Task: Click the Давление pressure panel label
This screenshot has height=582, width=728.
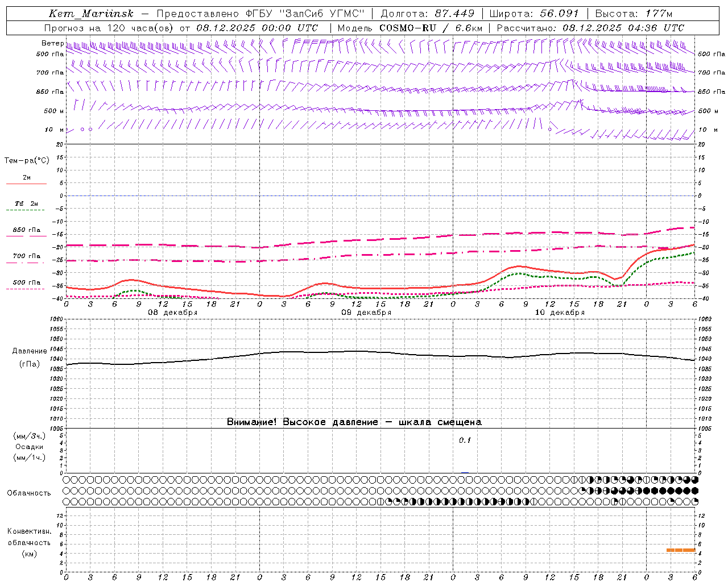Action: pyautogui.click(x=30, y=351)
